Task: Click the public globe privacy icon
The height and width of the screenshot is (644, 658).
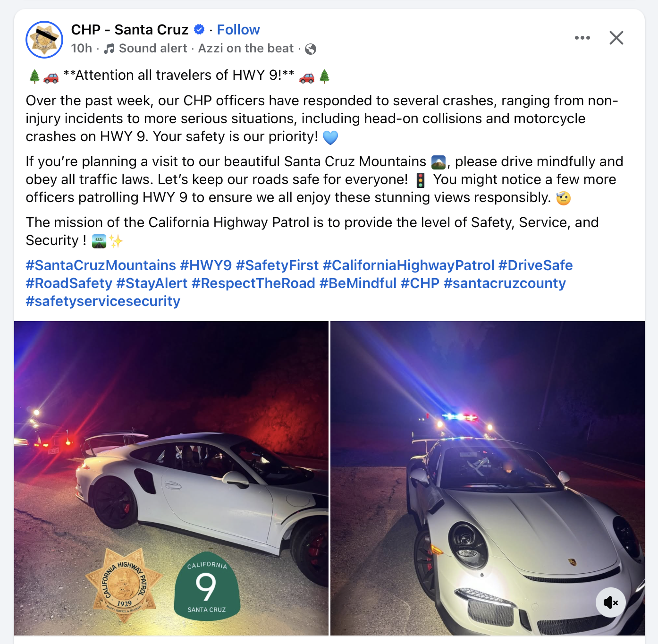Action: coord(311,49)
